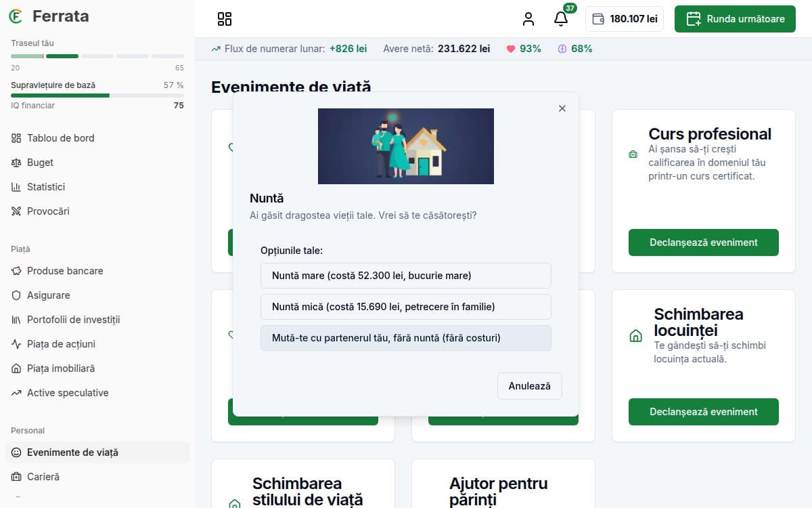Click the IQ financiar 75 value
Viewport: 812px width, 508px height.
[179, 106]
